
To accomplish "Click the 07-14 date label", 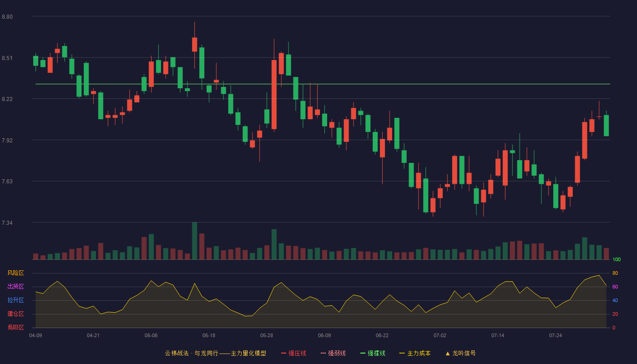I will (x=498, y=335).
